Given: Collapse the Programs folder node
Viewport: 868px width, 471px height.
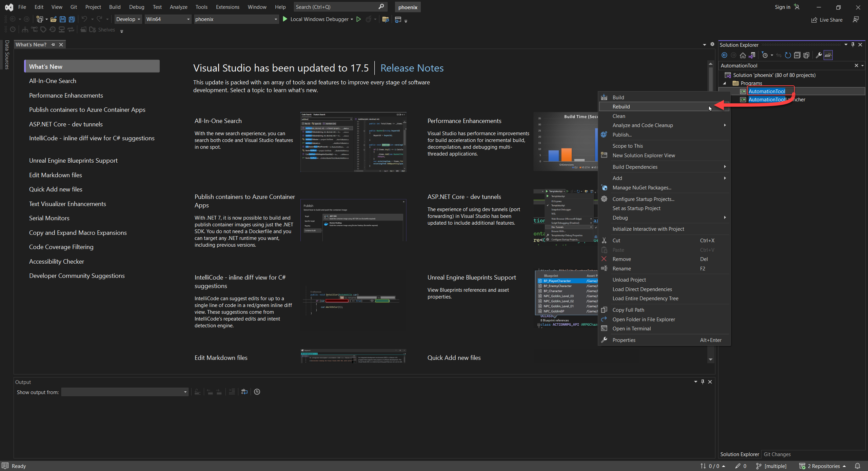Looking at the screenshot, I should click(x=725, y=83).
